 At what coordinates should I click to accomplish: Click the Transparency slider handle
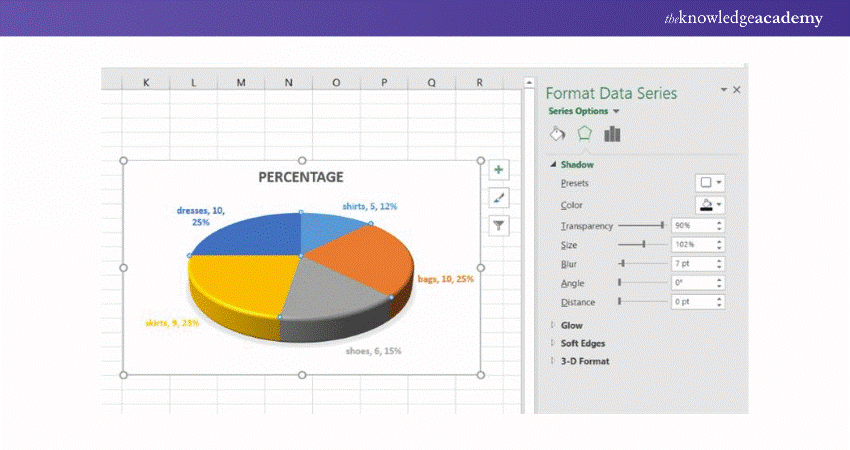point(662,226)
